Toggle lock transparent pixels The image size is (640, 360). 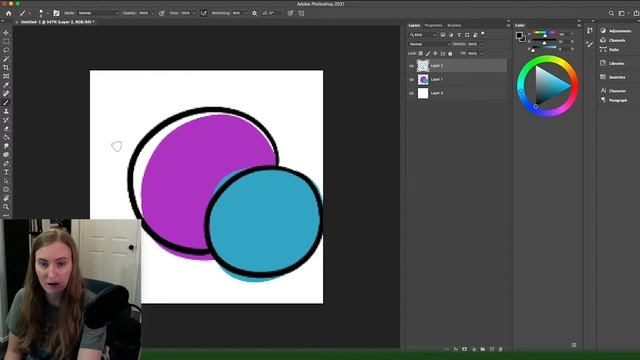[421, 53]
